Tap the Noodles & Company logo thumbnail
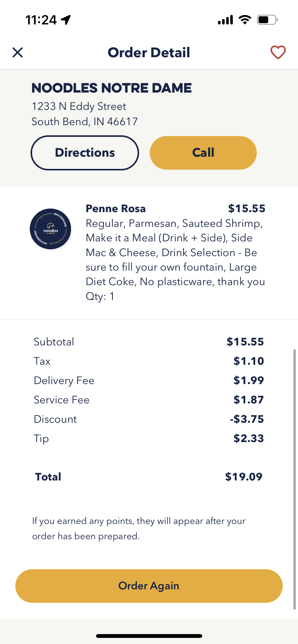 [x=50, y=229]
